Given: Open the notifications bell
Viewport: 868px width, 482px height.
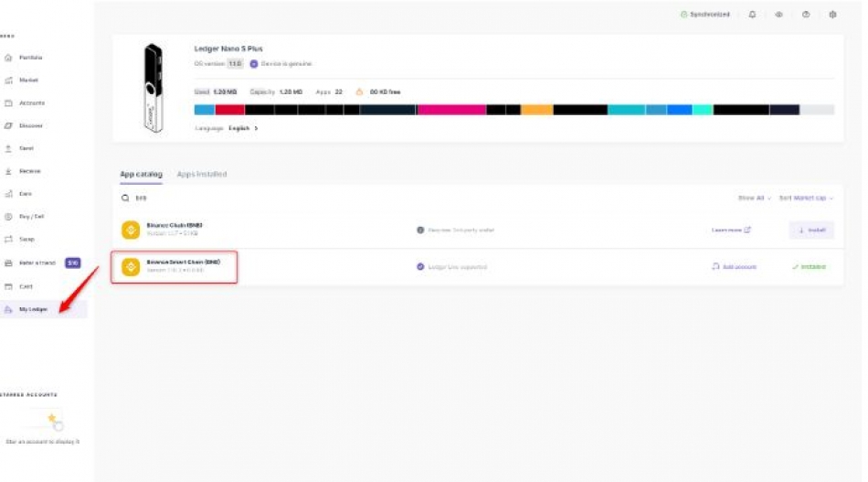Looking at the screenshot, I should (x=752, y=15).
